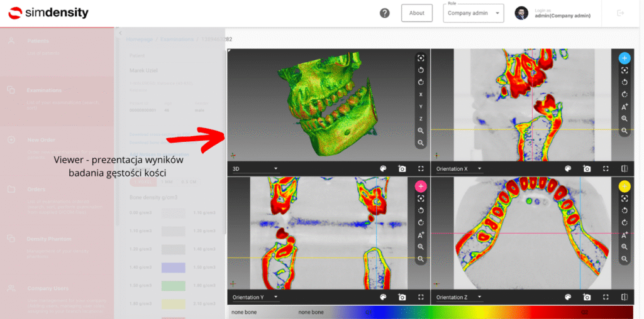
Task: Expand the Orientation Z view dropdown
Action: pos(458,297)
